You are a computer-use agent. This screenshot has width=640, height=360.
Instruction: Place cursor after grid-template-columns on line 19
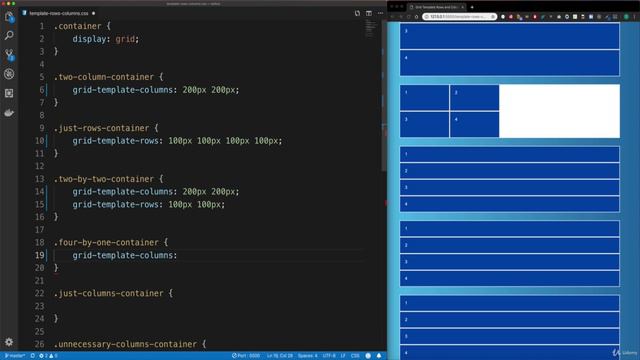pos(178,256)
